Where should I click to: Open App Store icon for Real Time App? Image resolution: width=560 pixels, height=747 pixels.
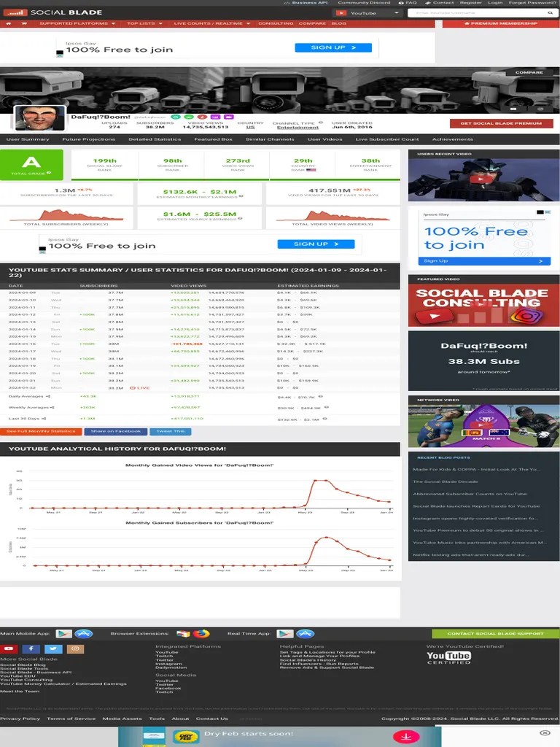point(306,634)
